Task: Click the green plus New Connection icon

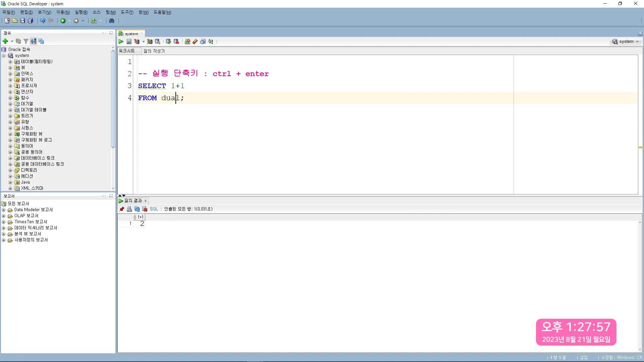Action: 5,41
